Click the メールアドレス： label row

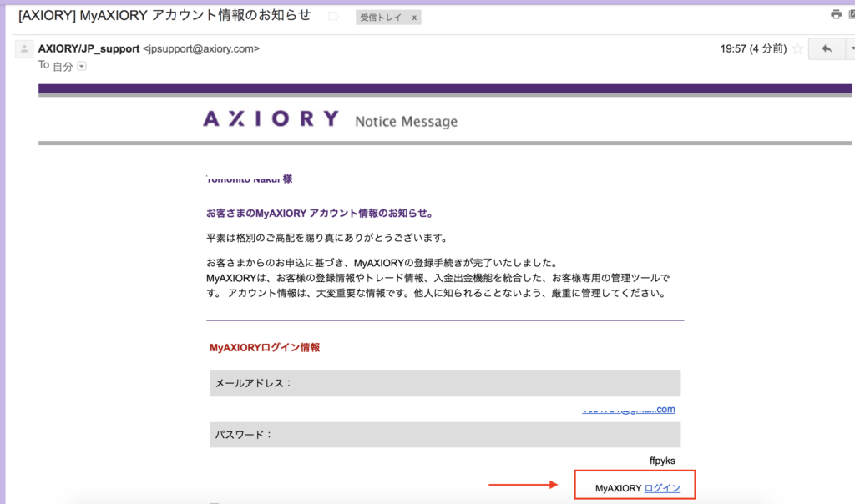445,384
